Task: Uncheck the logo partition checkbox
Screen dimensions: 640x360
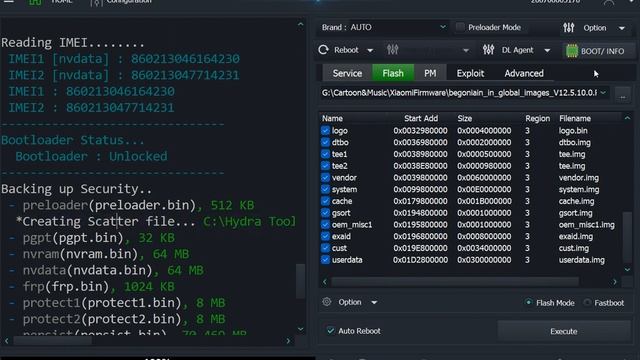Action: pyautogui.click(x=325, y=131)
